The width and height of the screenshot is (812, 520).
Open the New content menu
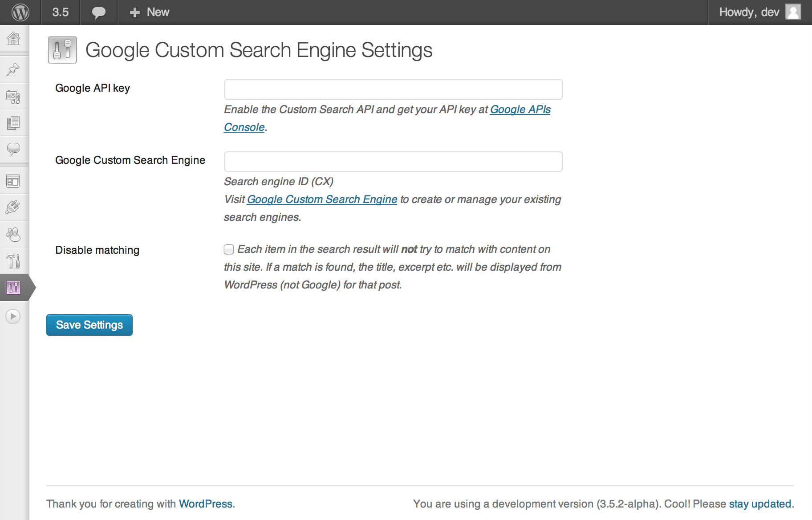150,12
